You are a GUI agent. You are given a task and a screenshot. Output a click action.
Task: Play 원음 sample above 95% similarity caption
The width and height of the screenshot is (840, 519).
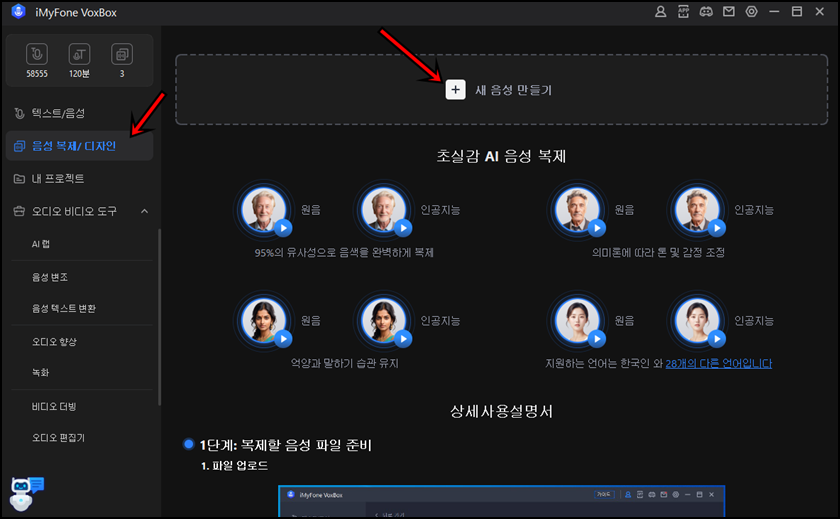pos(283,228)
